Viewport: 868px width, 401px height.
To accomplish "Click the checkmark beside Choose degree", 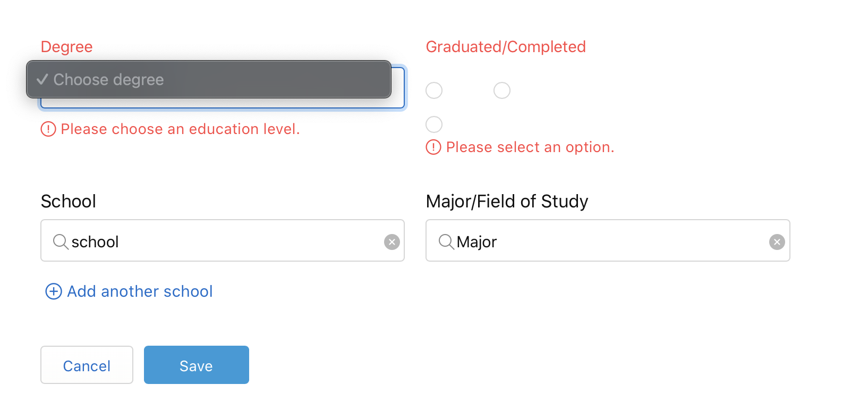I will tap(42, 80).
